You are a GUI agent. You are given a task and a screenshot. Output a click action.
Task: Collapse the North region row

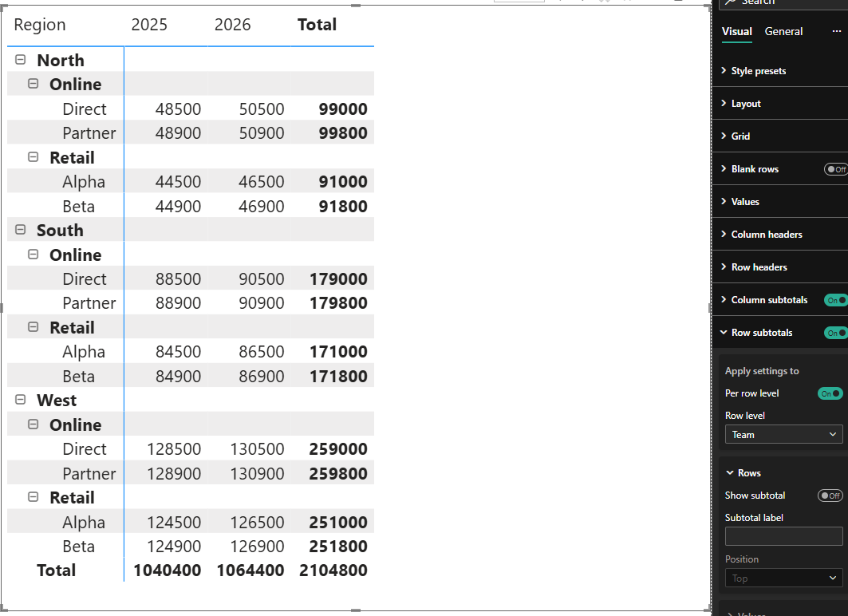(x=21, y=60)
